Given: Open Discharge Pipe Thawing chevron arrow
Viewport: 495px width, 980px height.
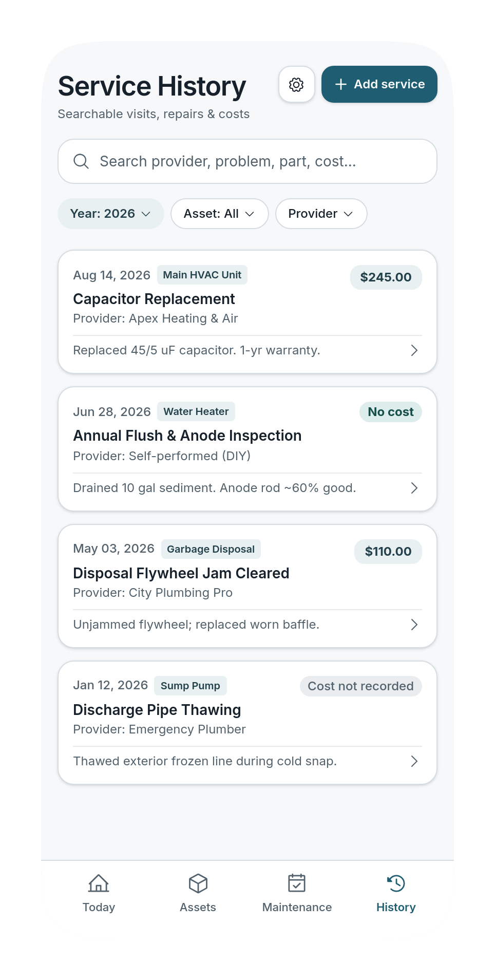Looking at the screenshot, I should pyautogui.click(x=414, y=761).
